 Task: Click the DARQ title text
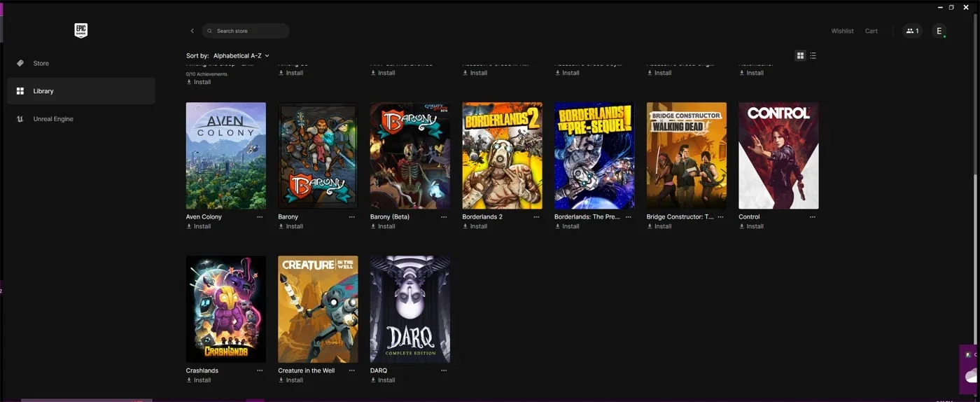(x=379, y=370)
